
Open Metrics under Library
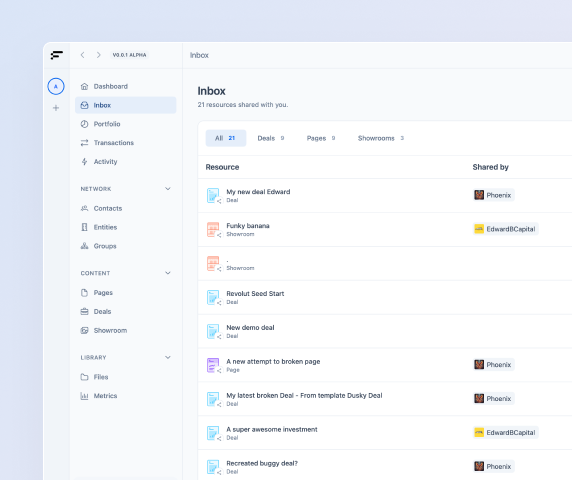(x=125, y=396)
